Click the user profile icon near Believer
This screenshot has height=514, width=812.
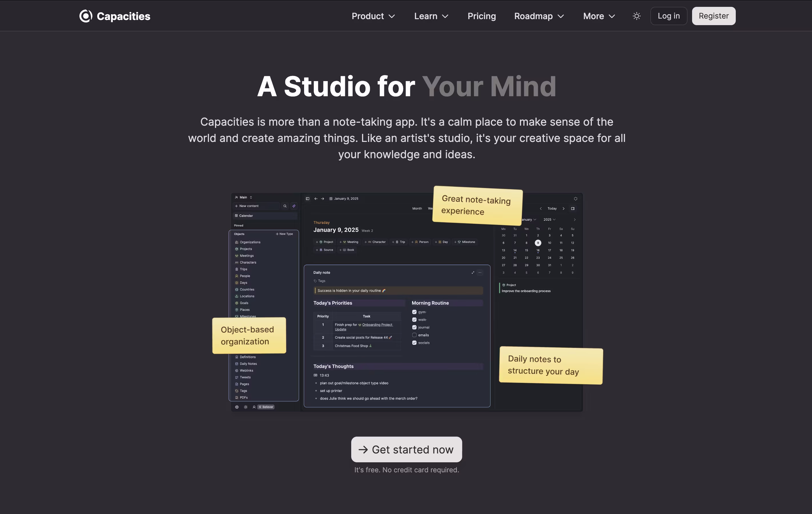coord(254,407)
